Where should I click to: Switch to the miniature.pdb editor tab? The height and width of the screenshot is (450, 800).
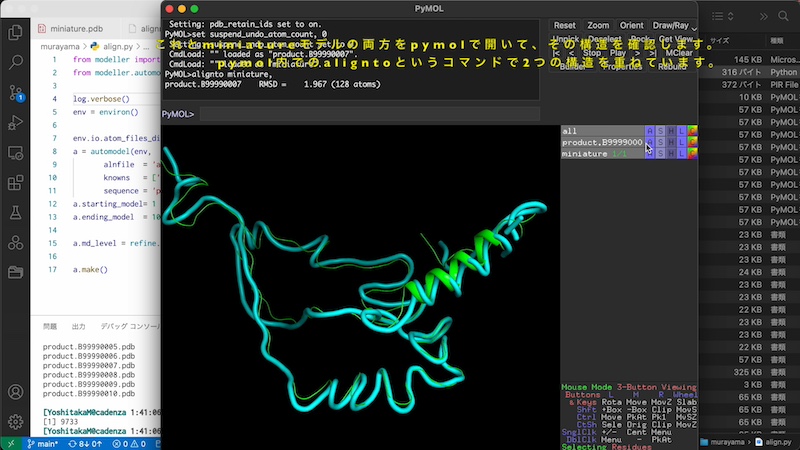tap(77, 27)
